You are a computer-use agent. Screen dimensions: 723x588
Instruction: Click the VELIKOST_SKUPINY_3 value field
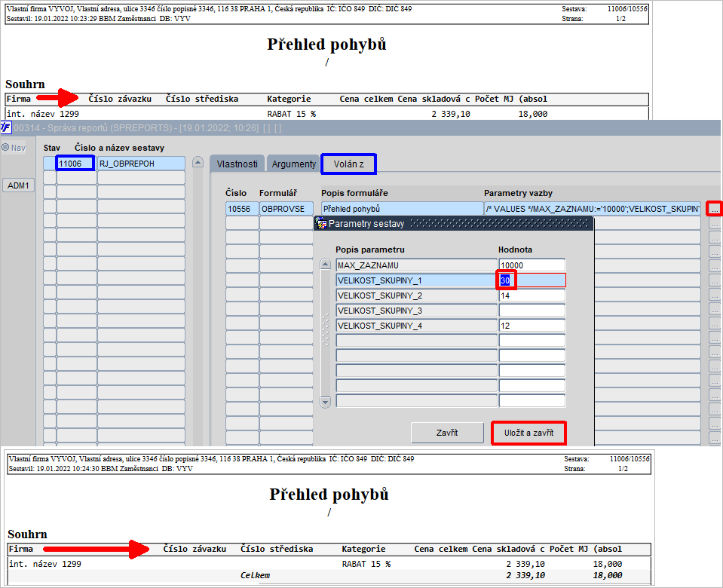(532, 311)
